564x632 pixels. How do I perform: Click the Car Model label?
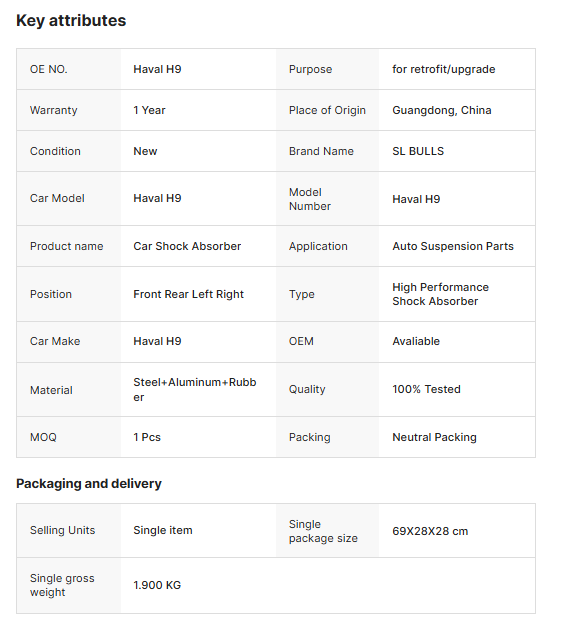[57, 198]
